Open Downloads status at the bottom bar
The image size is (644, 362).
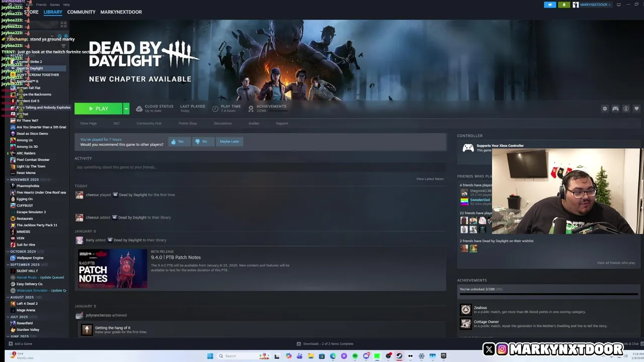[325, 344]
